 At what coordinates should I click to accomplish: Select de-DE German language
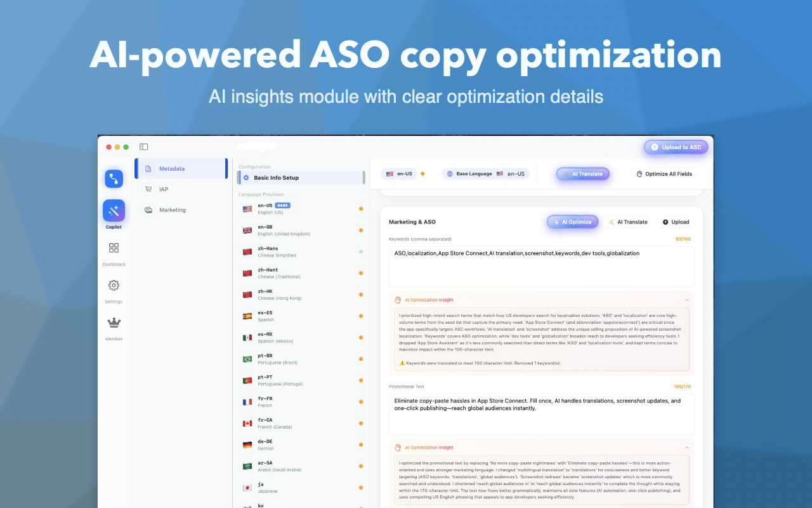[x=302, y=444]
